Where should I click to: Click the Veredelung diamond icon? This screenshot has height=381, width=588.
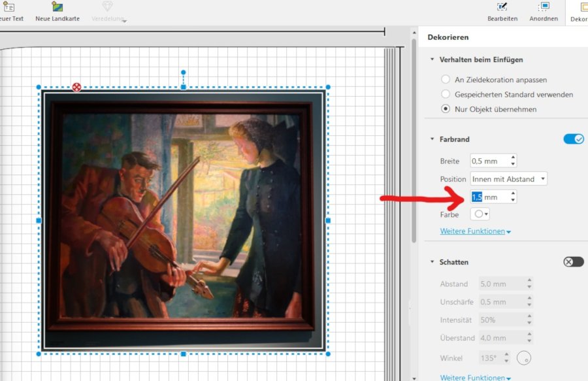point(107,7)
